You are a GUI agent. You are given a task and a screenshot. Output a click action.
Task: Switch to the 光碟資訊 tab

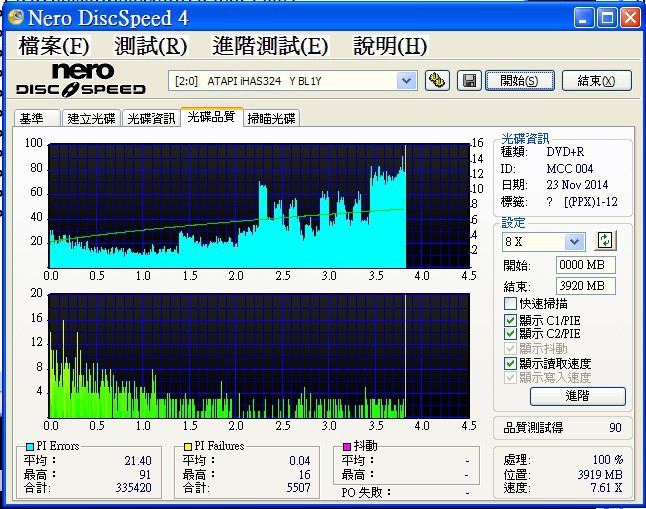(151, 118)
